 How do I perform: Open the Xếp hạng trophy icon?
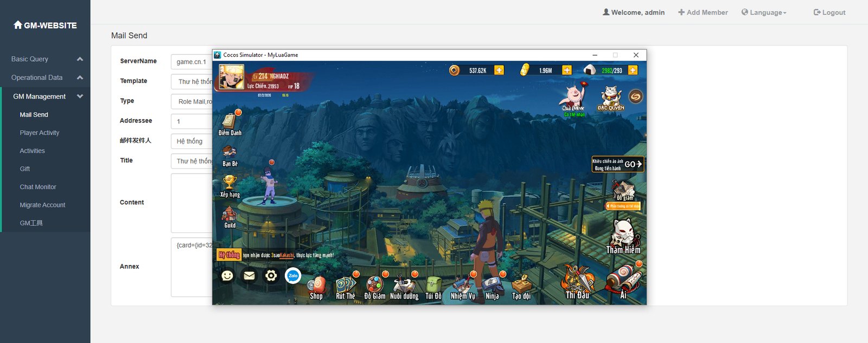coord(229,185)
